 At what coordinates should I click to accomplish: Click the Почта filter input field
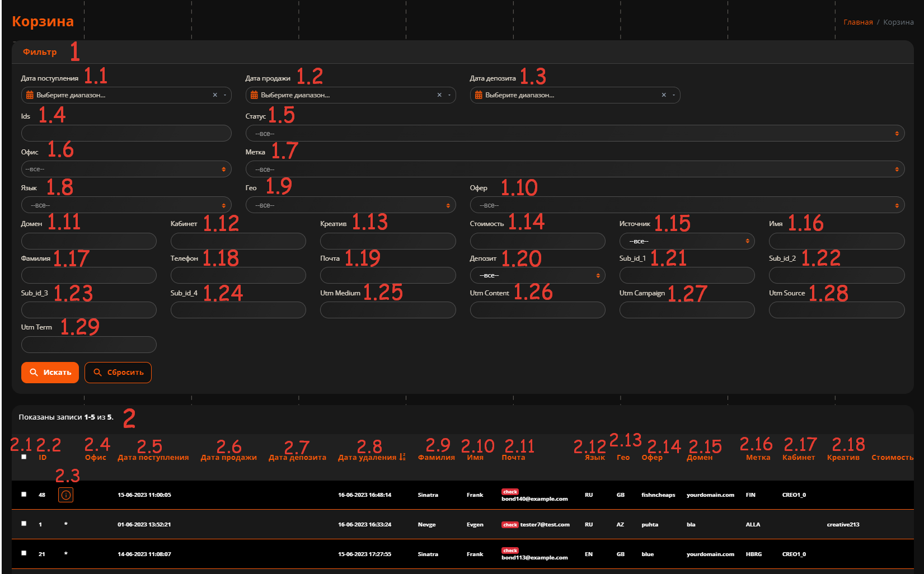point(388,275)
